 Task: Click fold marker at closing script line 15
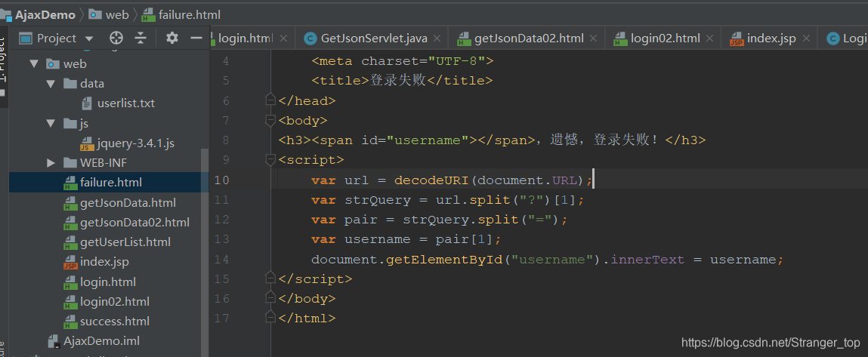(270, 279)
